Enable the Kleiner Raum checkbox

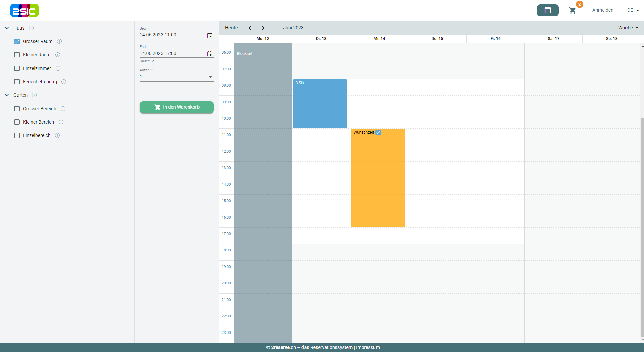click(17, 55)
